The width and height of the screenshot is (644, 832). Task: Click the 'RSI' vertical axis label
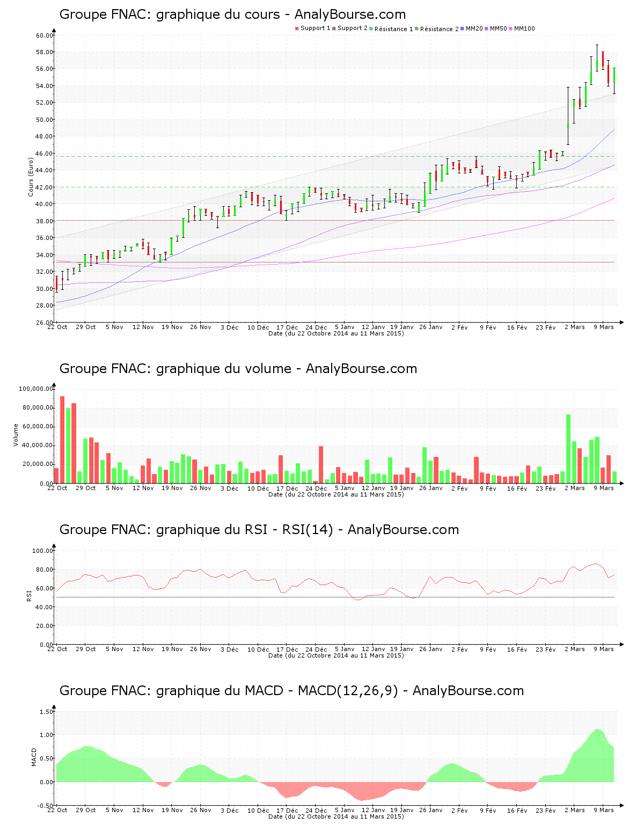tap(29, 595)
